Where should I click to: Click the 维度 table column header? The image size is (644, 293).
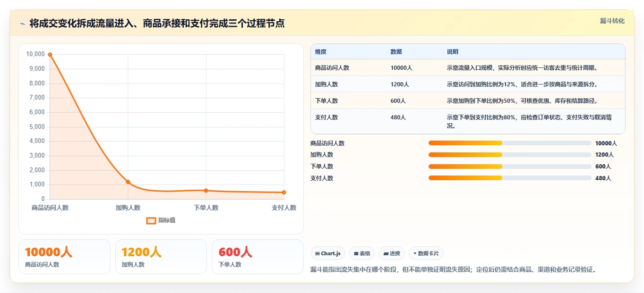(x=321, y=52)
